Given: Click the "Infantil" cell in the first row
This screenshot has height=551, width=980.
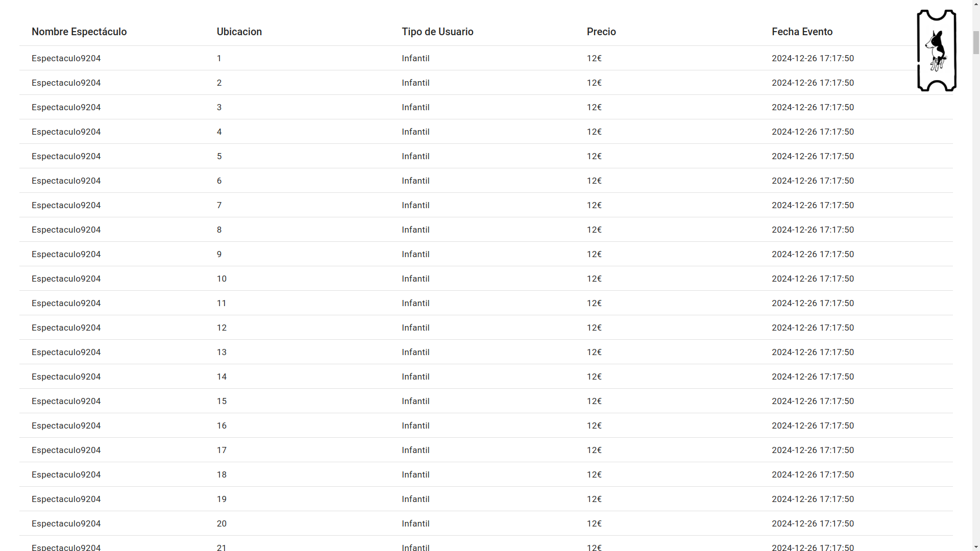Looking at the screenshot, I should [415, 58].
